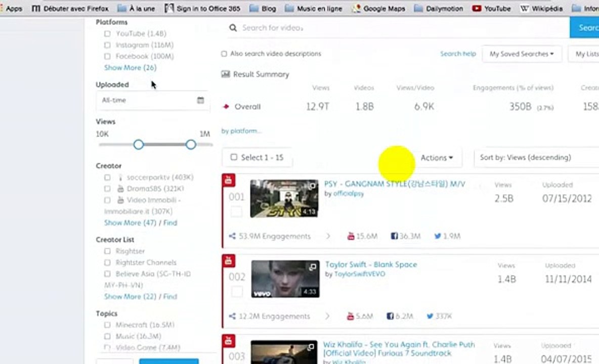This screenshot has height=364, width=599.
Task: Open Débuter avec Firefox bookmark
Action: [x=70, y=9]
